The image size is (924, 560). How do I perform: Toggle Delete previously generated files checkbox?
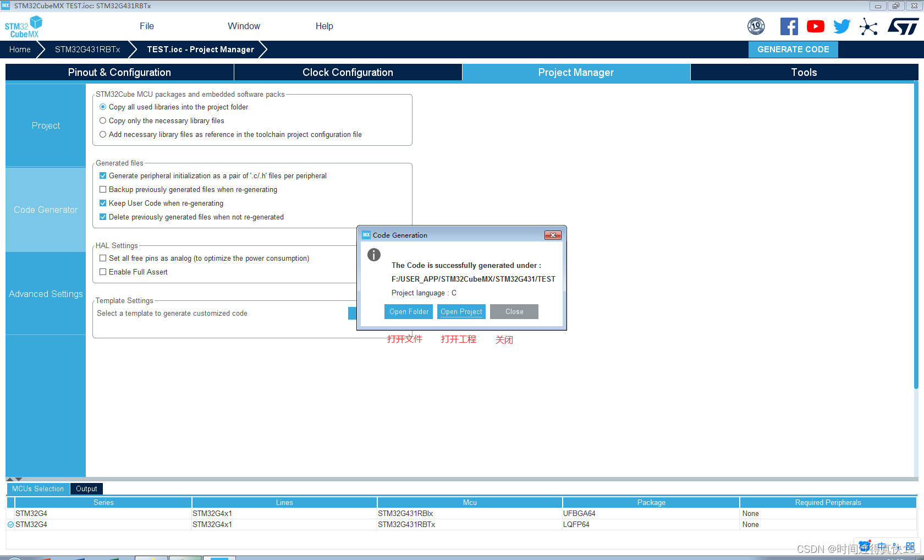coord(103,217)
